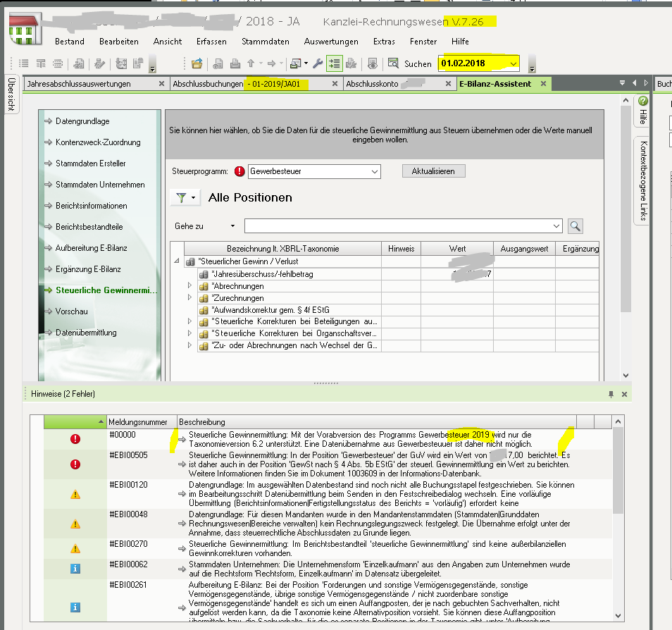Pin the Hinweise panel
672x630 pixels.
click(611, 394)
